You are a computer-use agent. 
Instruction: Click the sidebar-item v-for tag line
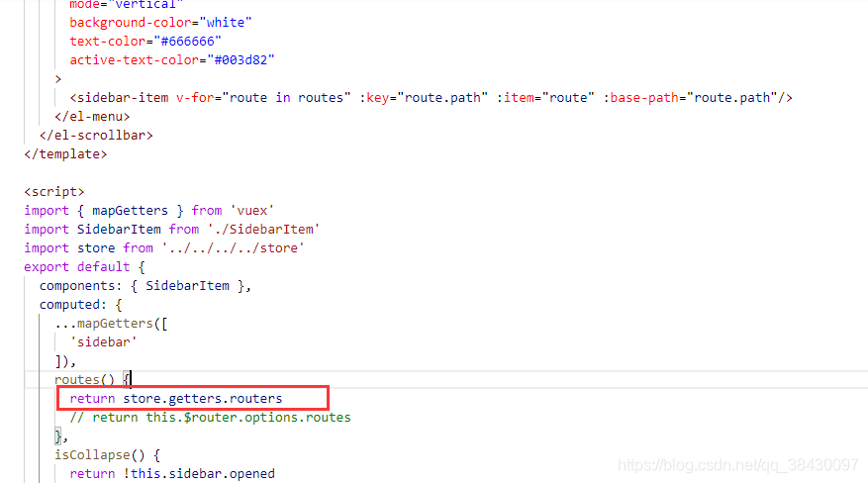click(x=431, y=98)
